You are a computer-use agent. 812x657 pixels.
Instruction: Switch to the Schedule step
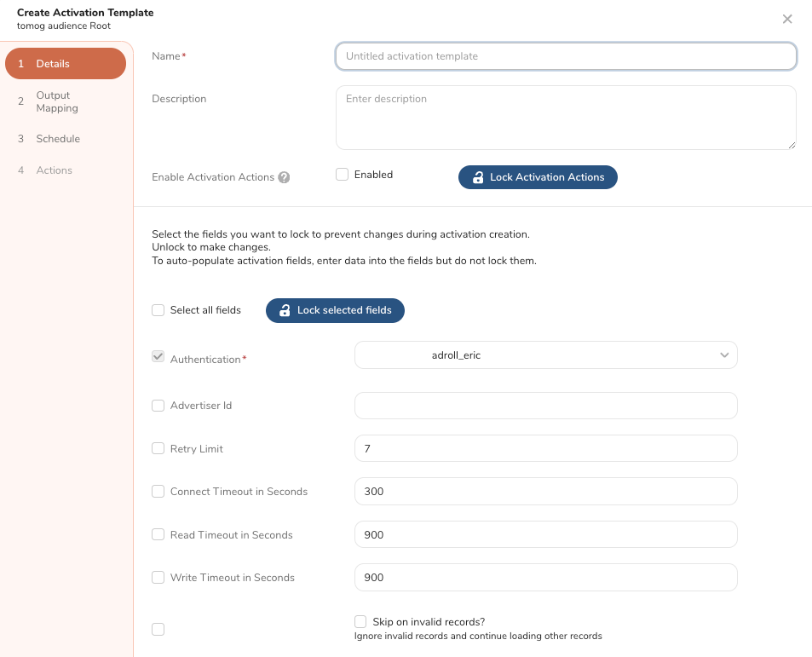point(57,139)
